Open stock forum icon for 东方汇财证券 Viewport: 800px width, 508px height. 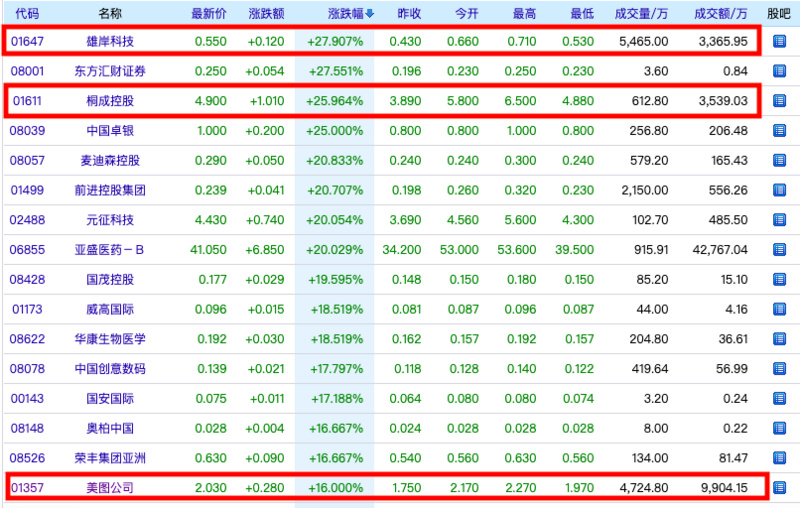pos(779,71)
